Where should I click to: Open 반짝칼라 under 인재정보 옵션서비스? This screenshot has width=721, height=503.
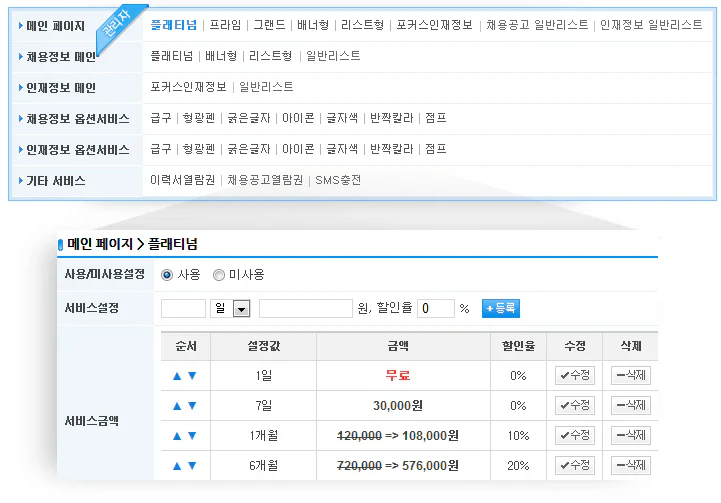coord(392,149)
